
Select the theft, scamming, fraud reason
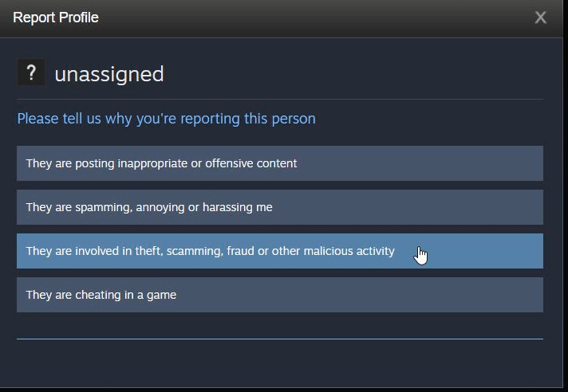tap(280, 251)
